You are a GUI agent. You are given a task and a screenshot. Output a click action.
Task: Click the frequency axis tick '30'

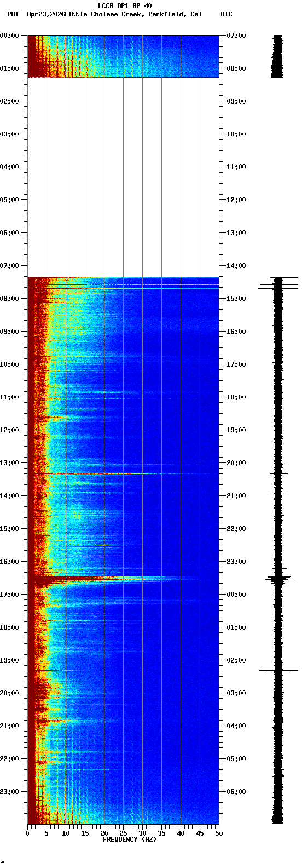[x=142, y=833]
